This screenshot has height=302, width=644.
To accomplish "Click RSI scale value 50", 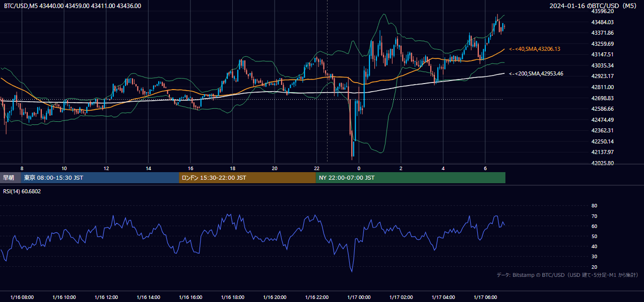I will click(594, 236).
